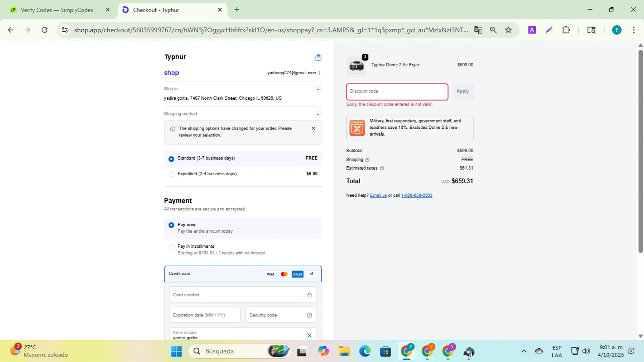Screen dimensions: 644x362
Task: Open the search side panel icon
Action: tap(591, 30)
